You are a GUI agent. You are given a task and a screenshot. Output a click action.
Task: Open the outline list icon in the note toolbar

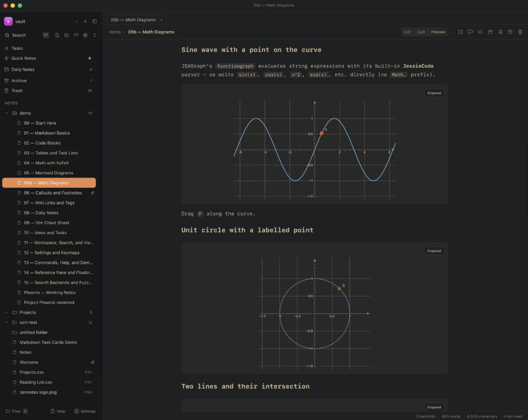480,32
